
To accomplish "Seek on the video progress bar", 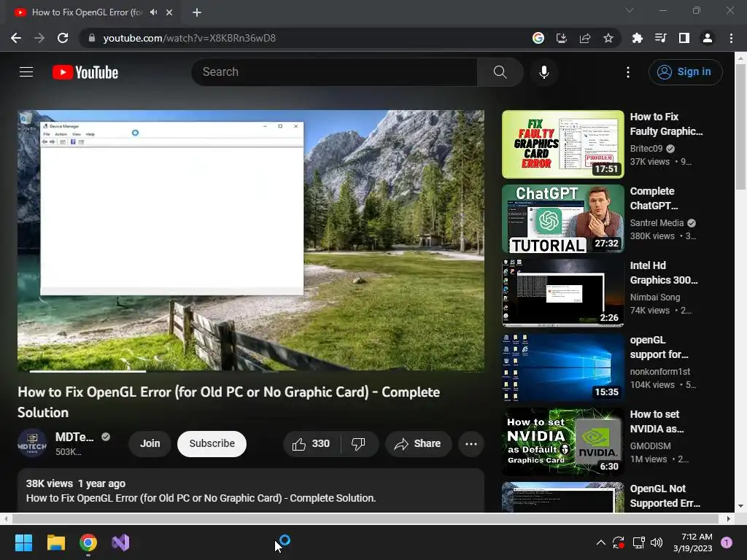I will [251, 370].
